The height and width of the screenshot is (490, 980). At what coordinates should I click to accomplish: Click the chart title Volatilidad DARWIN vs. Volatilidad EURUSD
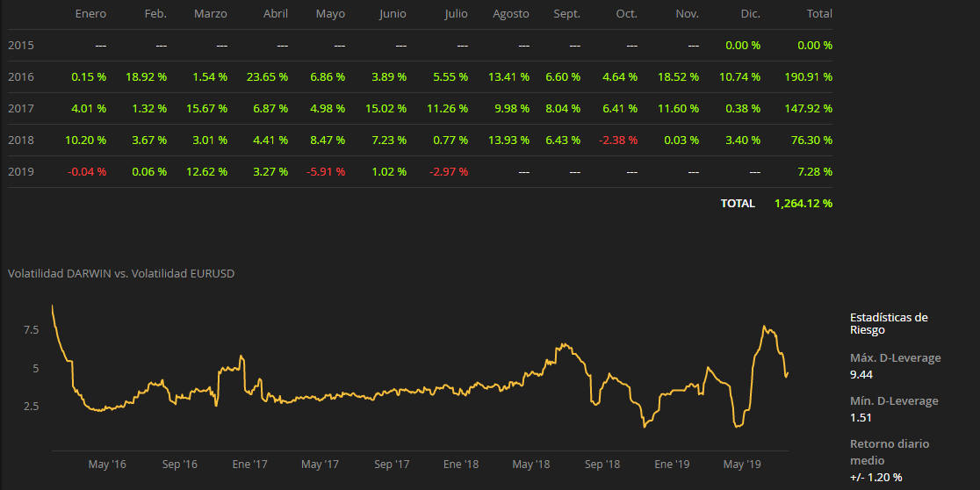coord(121,273)
